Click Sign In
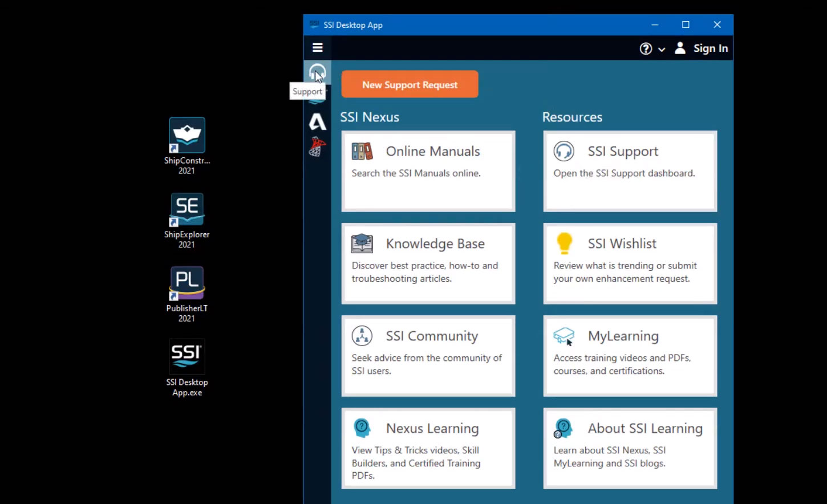This screenshot has width=827, height=504. pyautogui.click(x=710, y=48)
